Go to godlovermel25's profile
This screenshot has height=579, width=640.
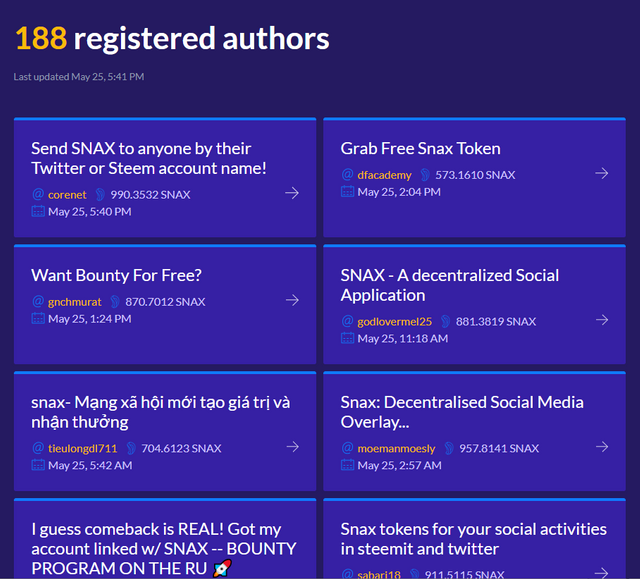coord(394,321)
